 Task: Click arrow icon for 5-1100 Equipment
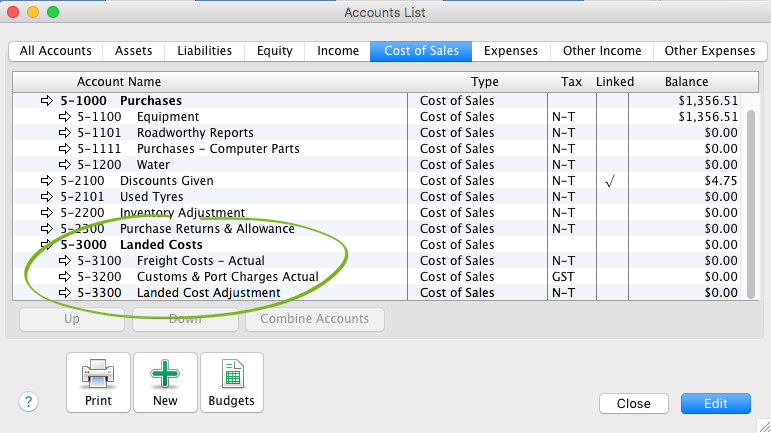click(x=66, y=117)
